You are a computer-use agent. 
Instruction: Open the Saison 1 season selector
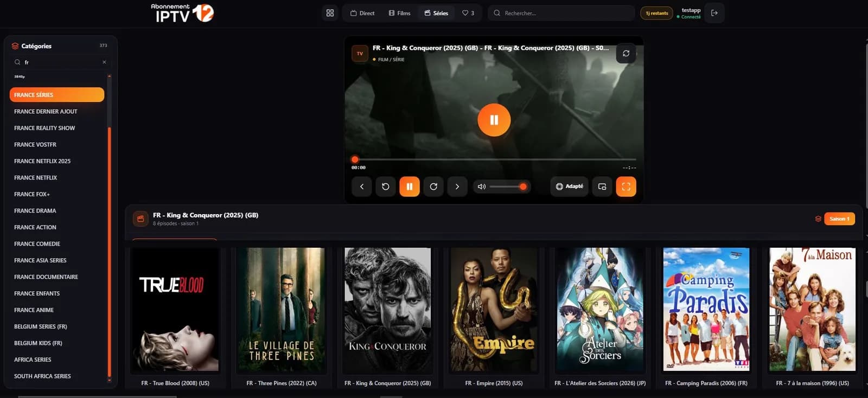(x=840, y=219)
